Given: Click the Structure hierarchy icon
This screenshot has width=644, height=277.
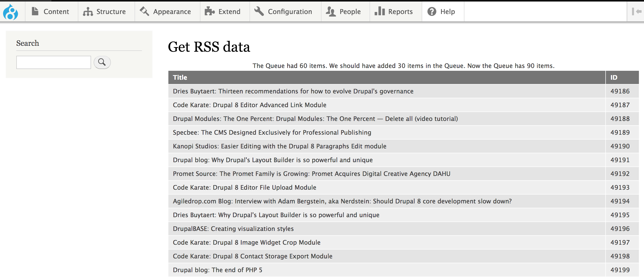Looking at the screenshot, I should 88,11.
